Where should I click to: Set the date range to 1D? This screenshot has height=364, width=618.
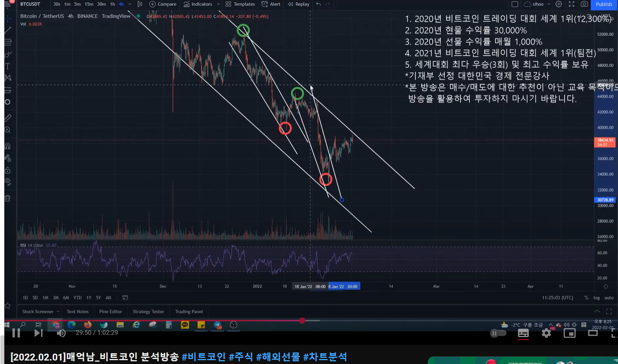[x=25, y=298]
